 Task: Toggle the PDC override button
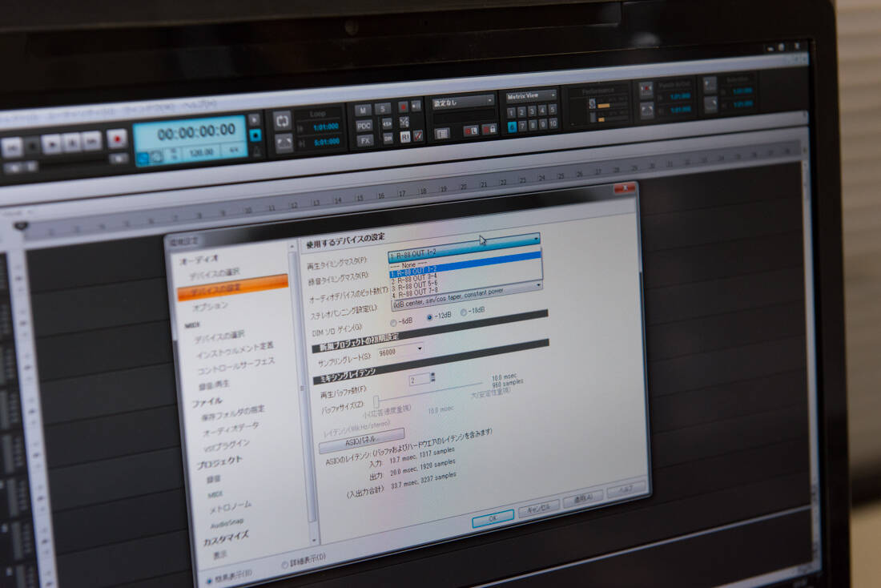364,126
